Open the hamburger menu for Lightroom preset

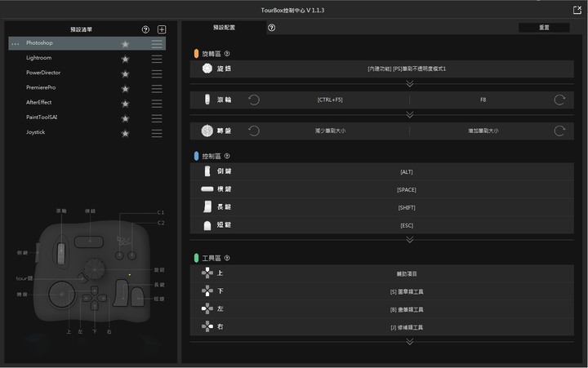pyautogui.click(x=157, y=59)
